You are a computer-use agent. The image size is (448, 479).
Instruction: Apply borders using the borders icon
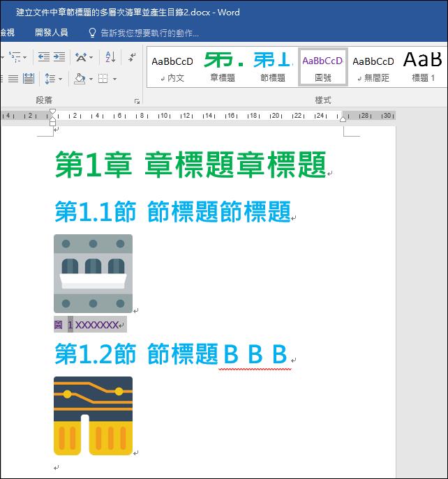click(x=103, y=79)
